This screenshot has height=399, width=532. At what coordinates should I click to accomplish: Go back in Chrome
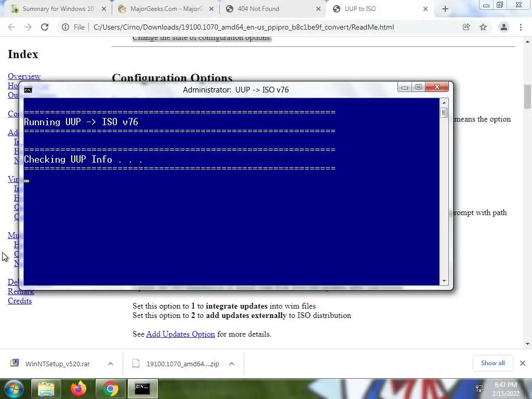coord(11,27)
